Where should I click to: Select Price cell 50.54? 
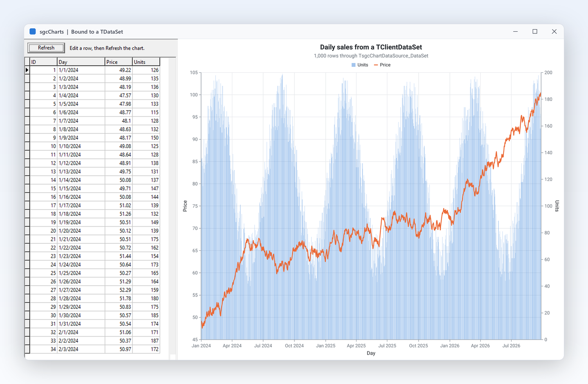pyautogui.click(x=119, y=324)
